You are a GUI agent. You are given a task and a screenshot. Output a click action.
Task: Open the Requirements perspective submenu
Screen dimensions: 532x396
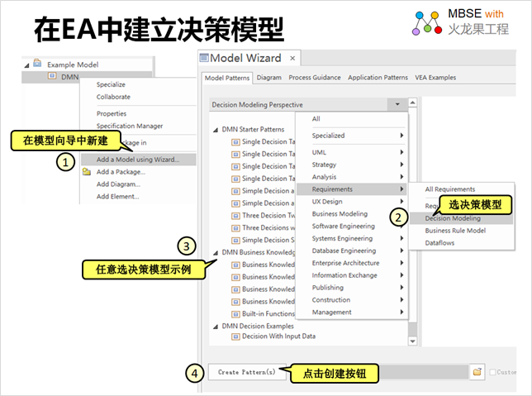tap(352, 189)
